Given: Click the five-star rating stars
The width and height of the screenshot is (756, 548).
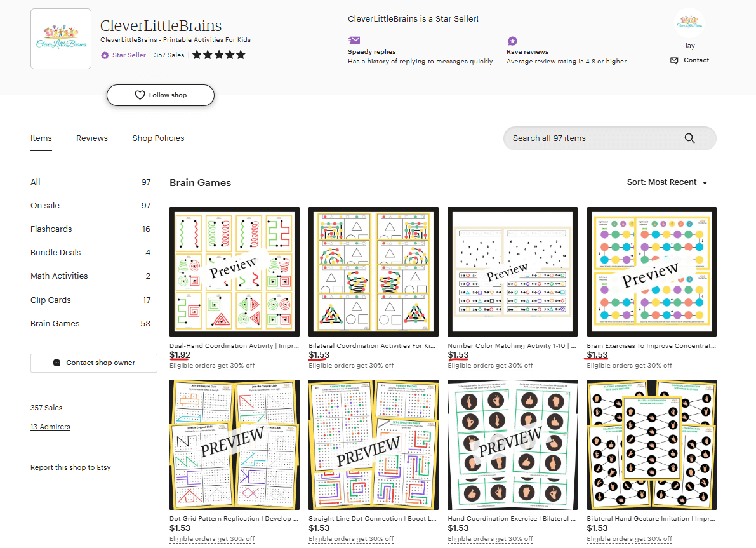Looking at the screenshot, I should tap(218, 55).
